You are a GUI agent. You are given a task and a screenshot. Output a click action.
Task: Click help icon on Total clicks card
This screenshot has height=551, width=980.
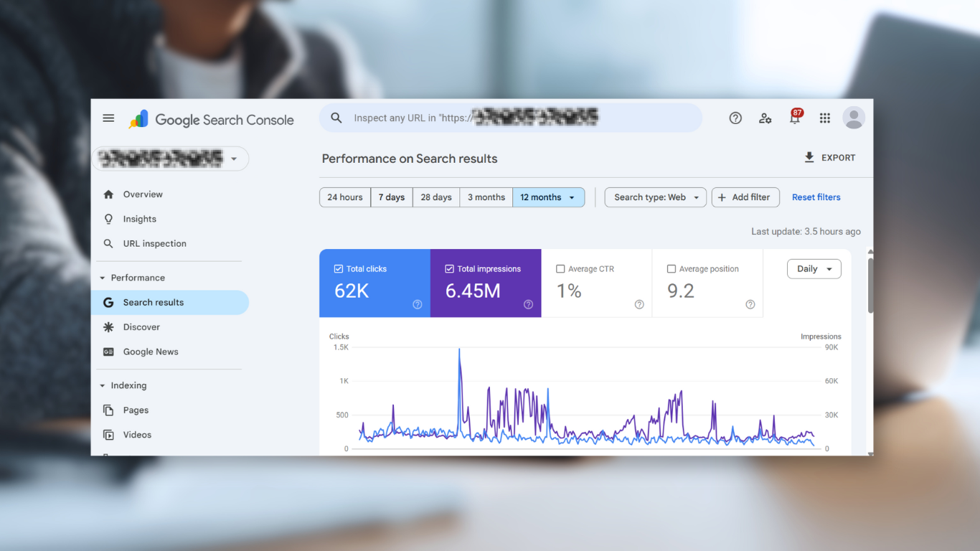(x=418, y=304)
